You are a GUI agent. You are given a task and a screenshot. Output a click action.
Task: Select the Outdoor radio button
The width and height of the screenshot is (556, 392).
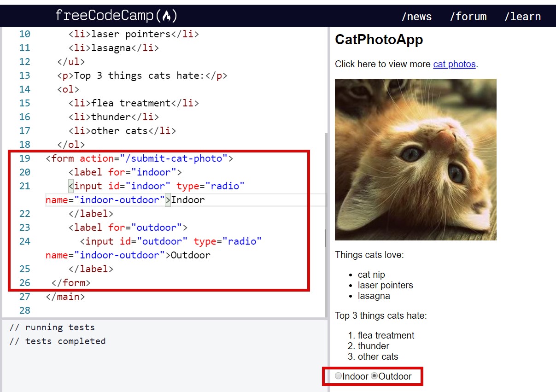[374, 376]
